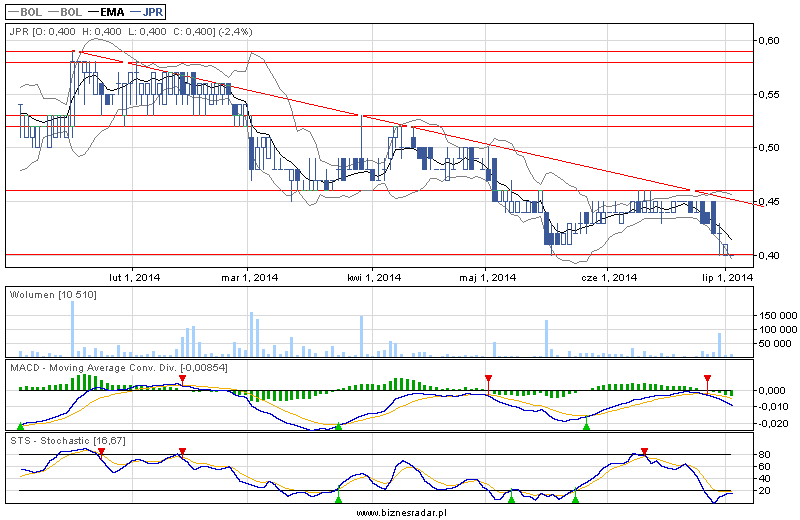Click the 40 stochastic axis label

[x=764, y=479]
